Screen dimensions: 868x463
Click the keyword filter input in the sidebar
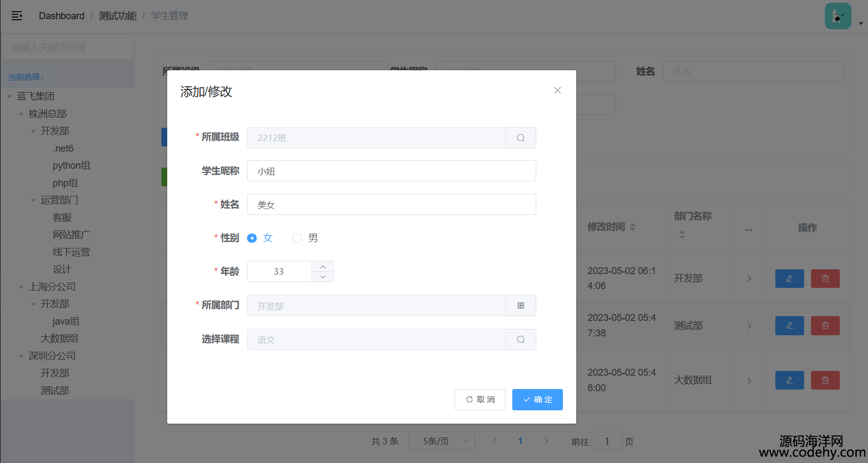(x=68, y=47)
